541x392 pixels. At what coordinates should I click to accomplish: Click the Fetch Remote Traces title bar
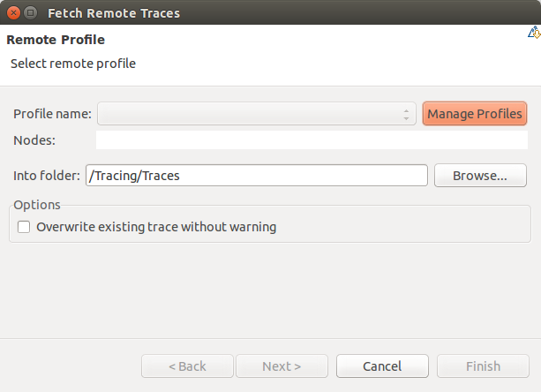tap(265, 13)
